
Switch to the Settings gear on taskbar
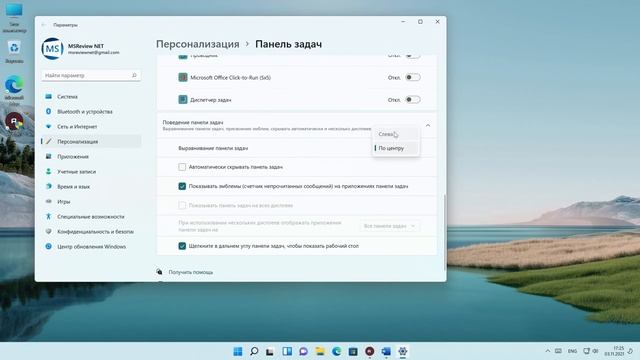[402, 351]
